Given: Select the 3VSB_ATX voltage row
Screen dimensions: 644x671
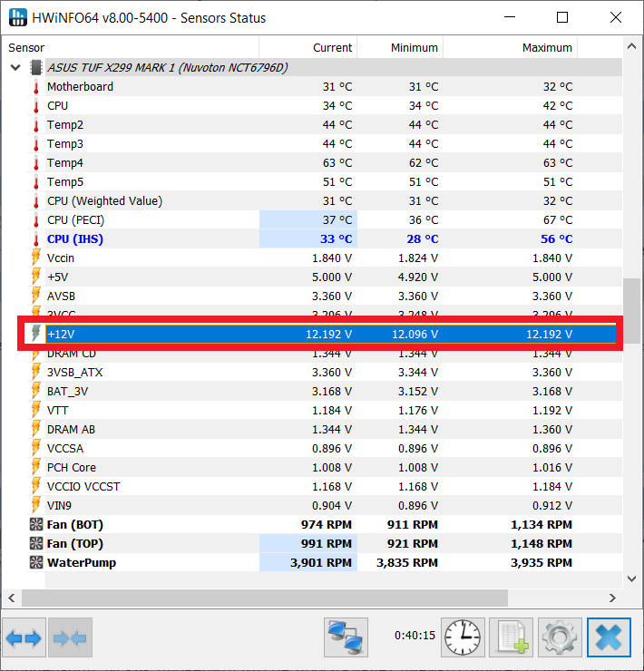Looking at the screenshot, I should click(x=326, y=373).
